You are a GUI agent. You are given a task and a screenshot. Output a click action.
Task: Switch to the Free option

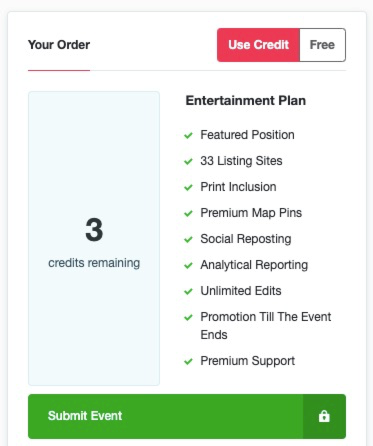pyautogui.click(x=322, y=45)
